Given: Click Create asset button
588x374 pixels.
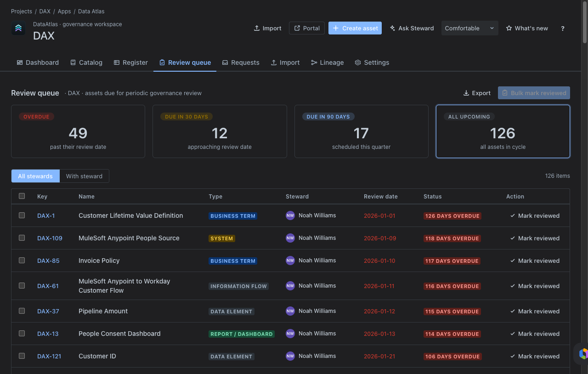Looking at the screenshot, I should click(355, 28).
